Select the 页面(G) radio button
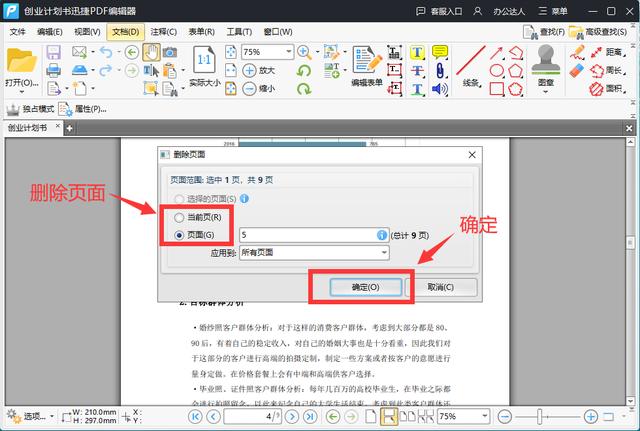Viewport: 640px width, 431px height. tap(180, 235)
